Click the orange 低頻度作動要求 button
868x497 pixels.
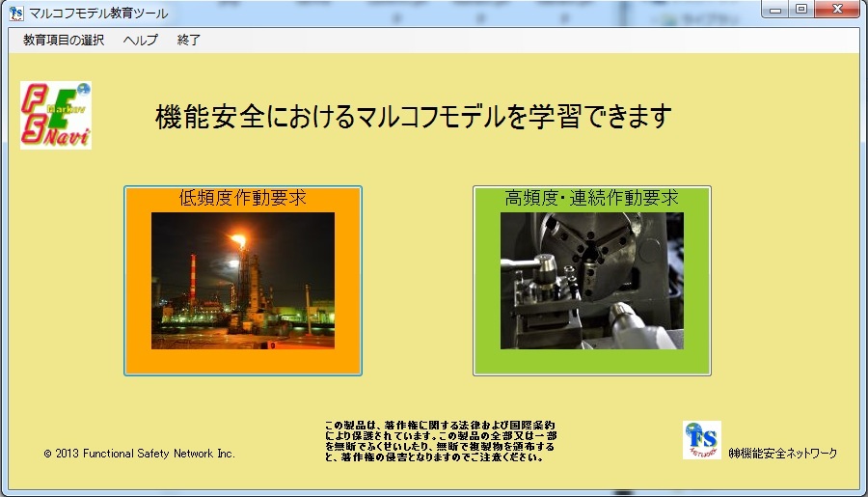click(x=243, y=281)
